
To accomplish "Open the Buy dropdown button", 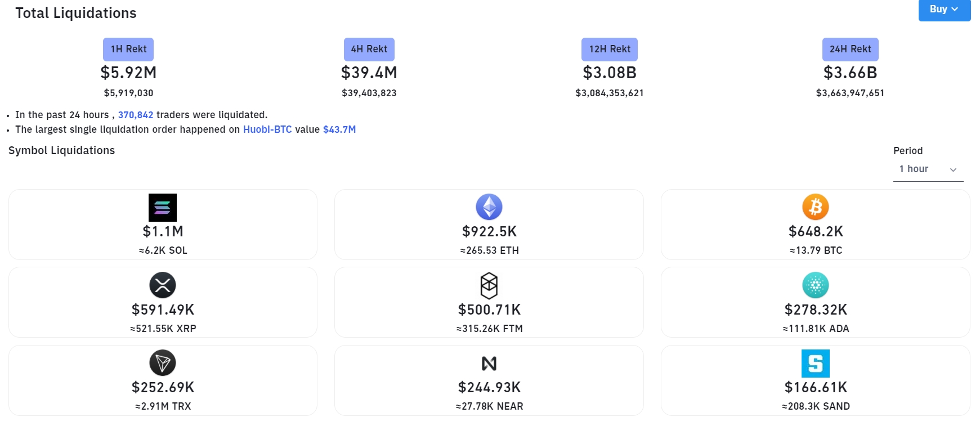I will tap(945, 10).
